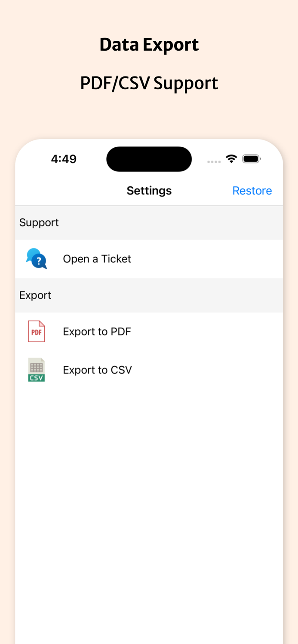Select the Open a Ticket chat icon
This screenshot has height=644, width=298.
click(36, 258)
